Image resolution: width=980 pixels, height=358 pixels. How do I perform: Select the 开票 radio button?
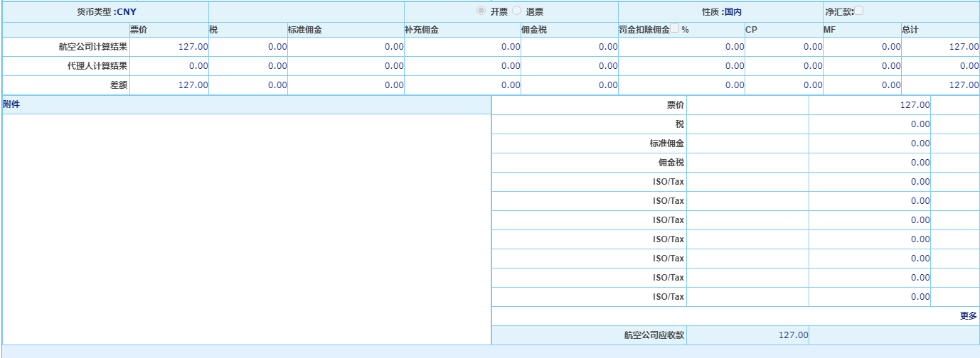click(481, 11)
